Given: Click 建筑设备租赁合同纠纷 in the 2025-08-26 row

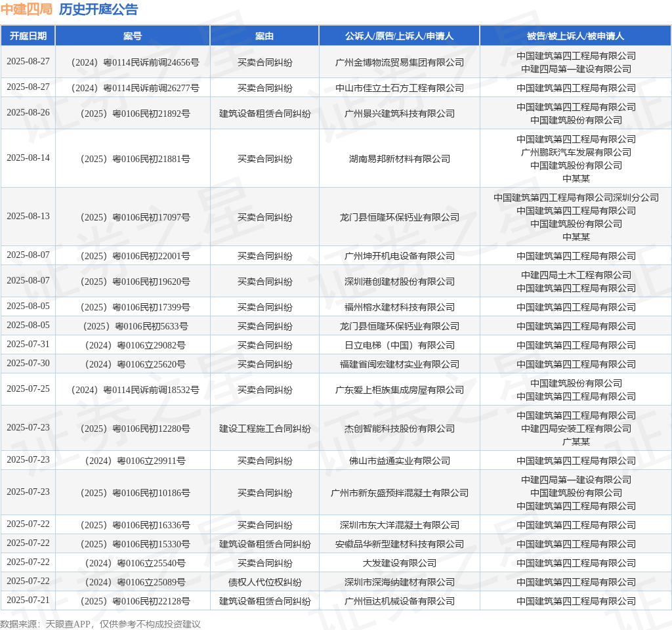Looking at the screenshot, I should tap(265, 114).
